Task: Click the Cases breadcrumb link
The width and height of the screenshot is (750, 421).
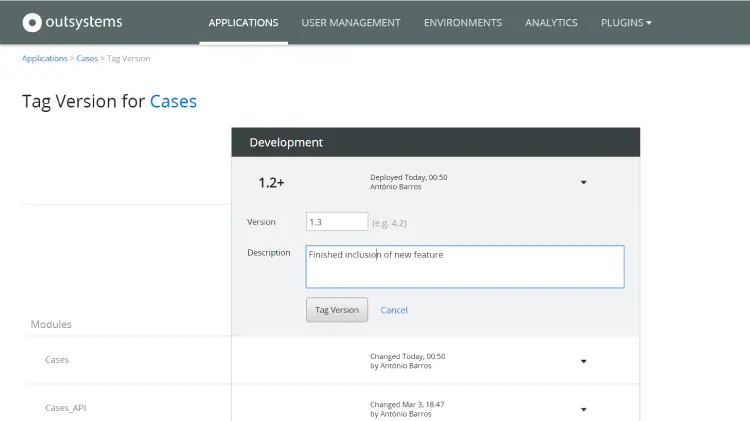Action: pyautogui.click(x=87, y=59)
